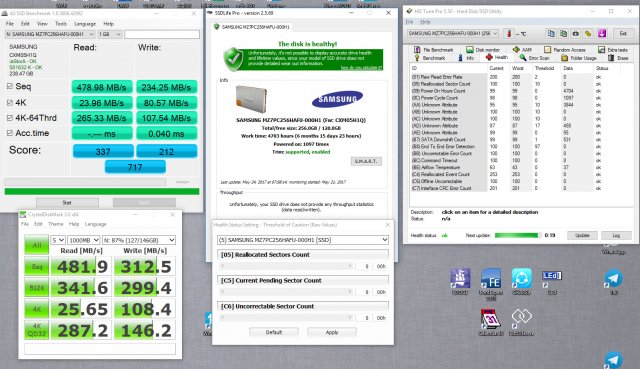This screenshot has height=369, width=640.
Task: Click HD Tune purple download arrow icon
Action: coord(602,33)
